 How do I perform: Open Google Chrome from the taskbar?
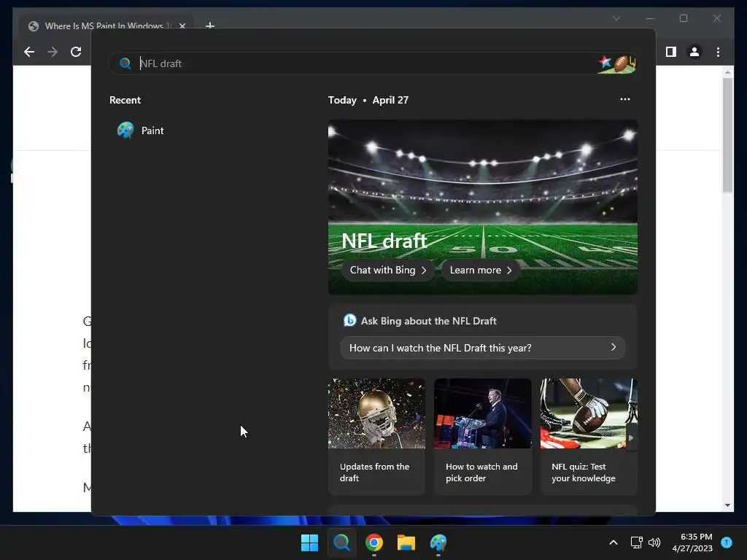pyautogui.click(x=374, y=542)
